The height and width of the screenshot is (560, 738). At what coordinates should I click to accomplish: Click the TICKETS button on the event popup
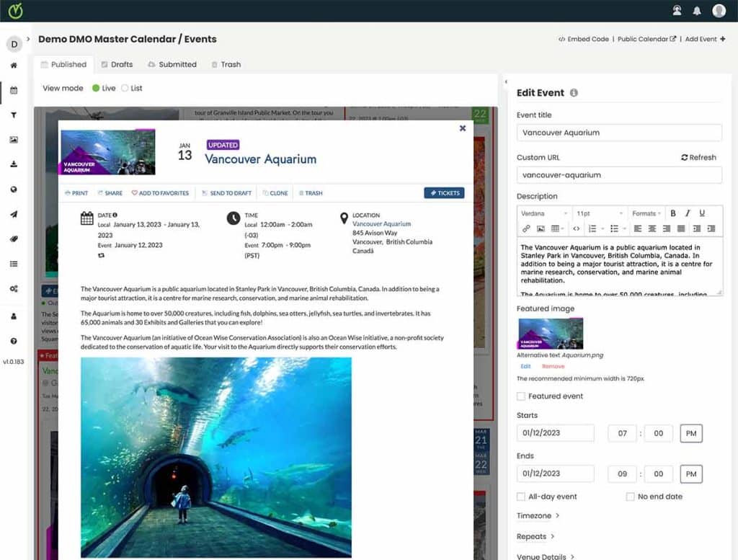(x=444, y=192)
